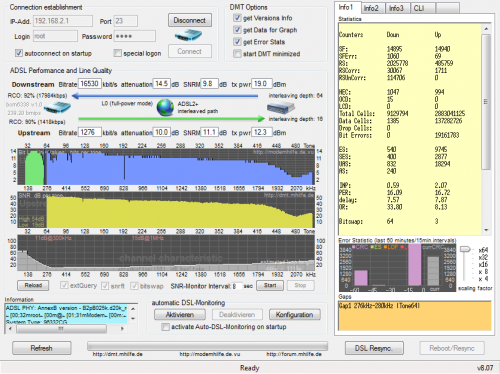The height and width of the screenshot is (374, 500).
Task: Select the unlabeled tab after CLI
Action: click(447, 8)
